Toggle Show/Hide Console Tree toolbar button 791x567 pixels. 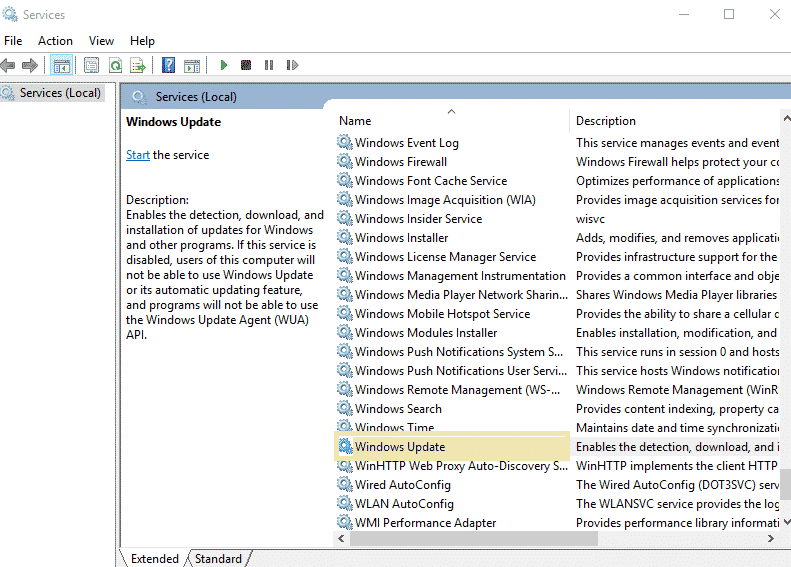coord(61,65)
